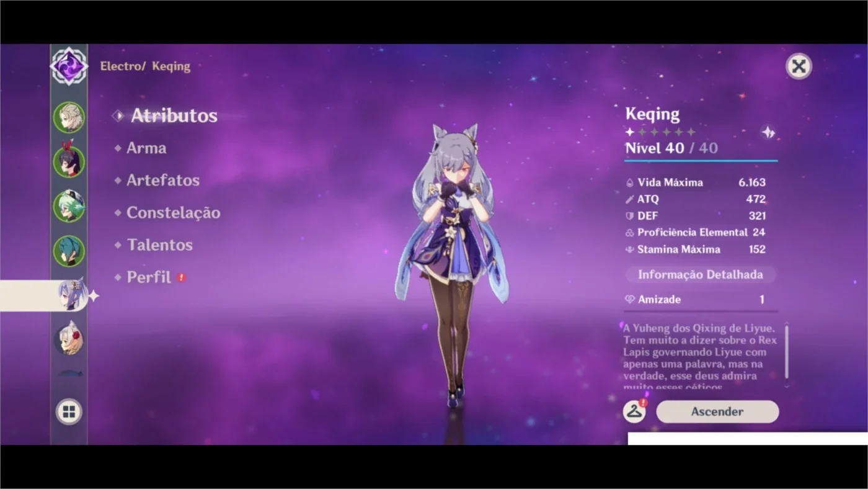Switch to Artefatos section
The height and width of the screenshot is (489, 868).
pos(163,180)
